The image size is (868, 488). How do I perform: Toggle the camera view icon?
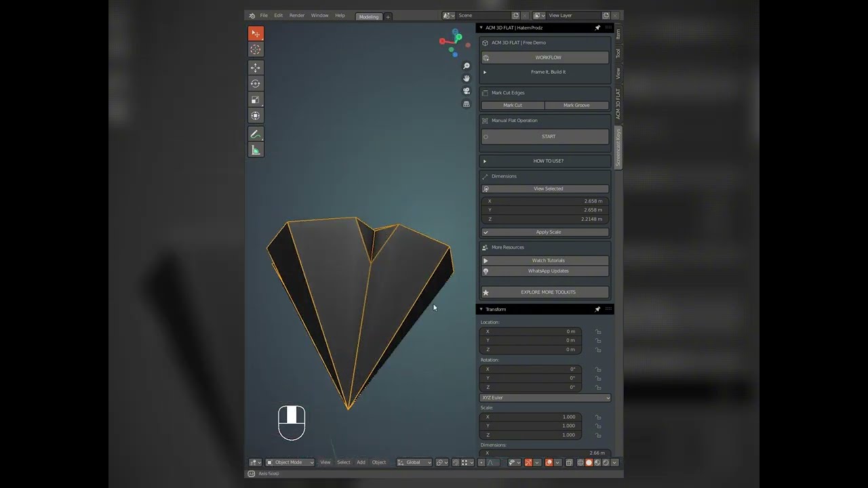tap(467, 91)
